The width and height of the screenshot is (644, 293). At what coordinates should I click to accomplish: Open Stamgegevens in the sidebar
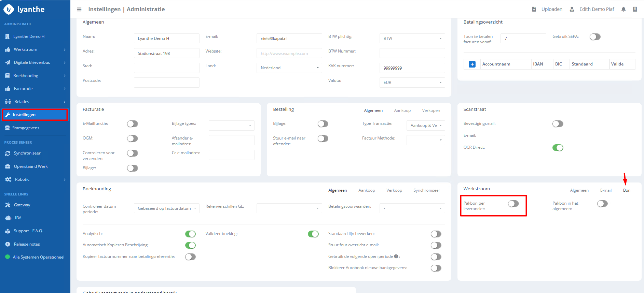coord(26,128)
